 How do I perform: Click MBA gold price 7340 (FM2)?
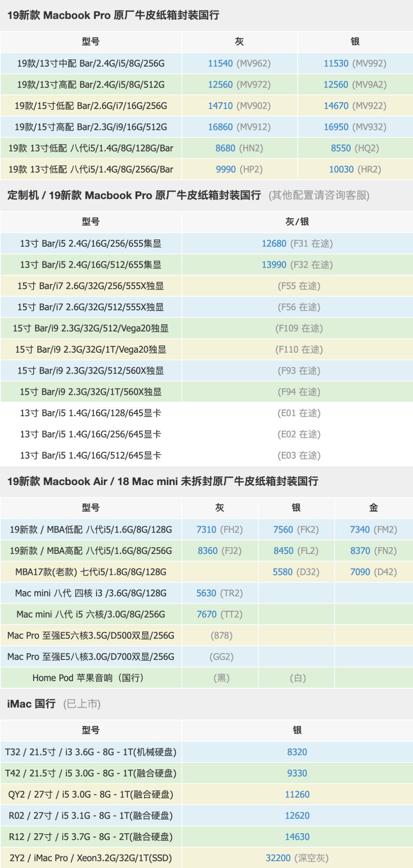click(373, 530)
